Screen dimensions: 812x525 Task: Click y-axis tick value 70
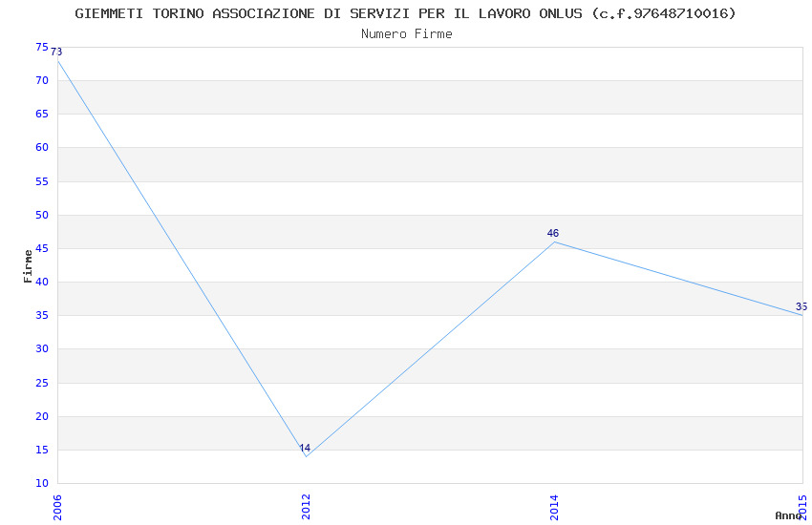pos(42,81)
